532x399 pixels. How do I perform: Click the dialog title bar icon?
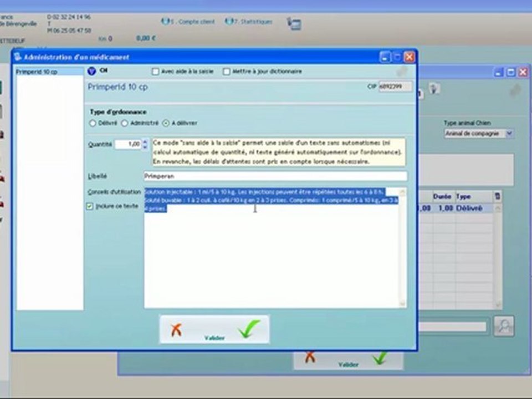point(18,57)
